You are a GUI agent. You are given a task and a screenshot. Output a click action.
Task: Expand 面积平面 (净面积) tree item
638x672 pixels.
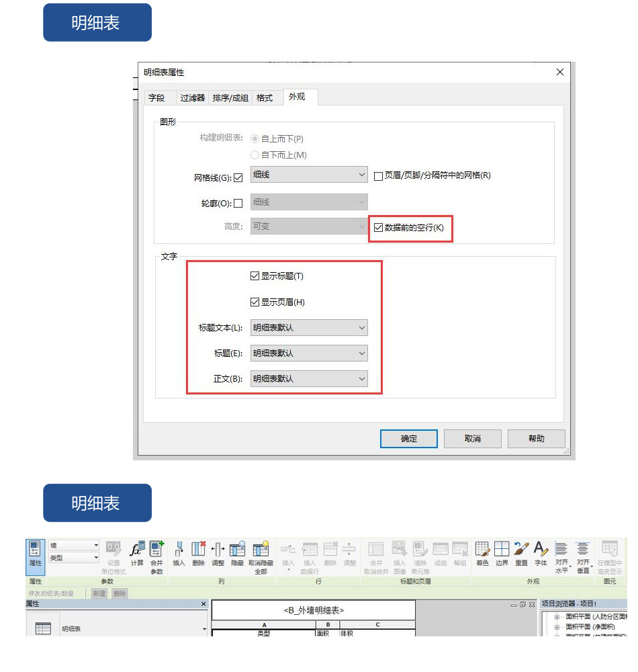[557, 627]
